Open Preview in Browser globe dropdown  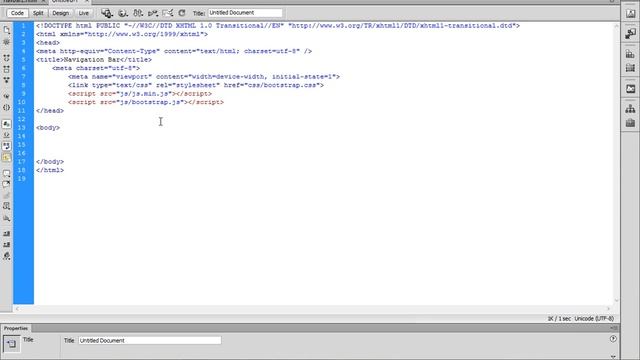tap(122, 13)
